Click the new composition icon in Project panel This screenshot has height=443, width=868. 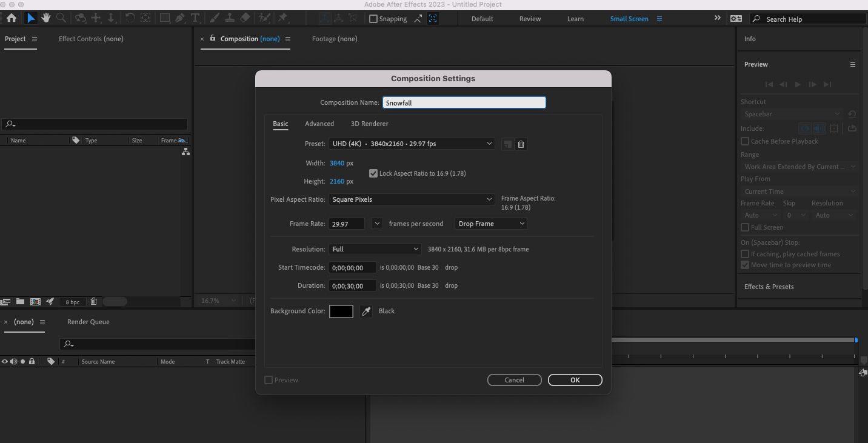coord(35,302)
